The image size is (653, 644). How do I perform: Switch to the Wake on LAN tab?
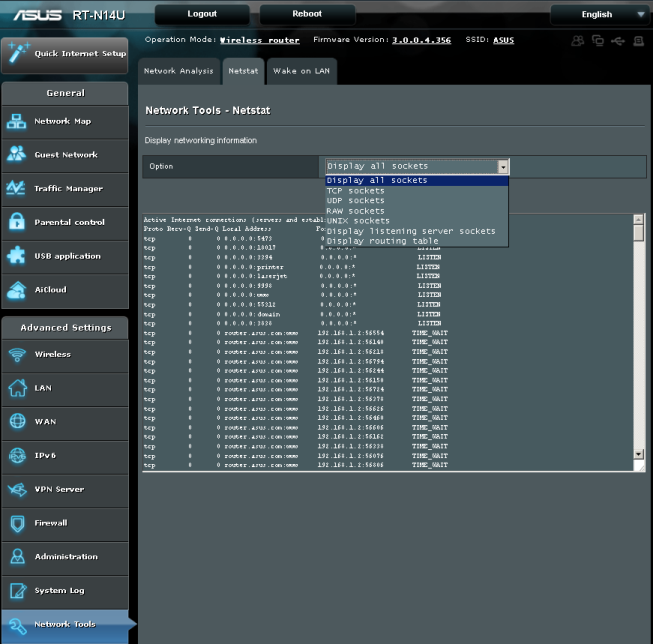[x=301, y=71]
